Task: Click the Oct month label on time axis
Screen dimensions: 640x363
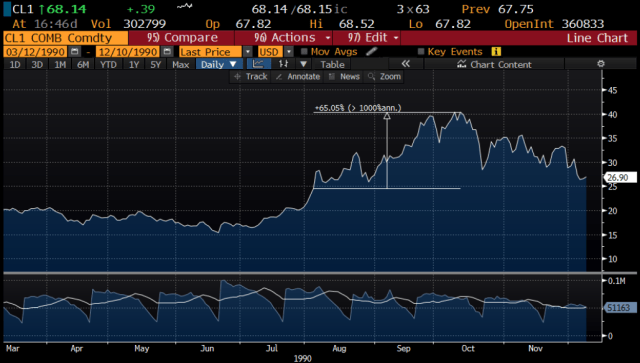Action: pyautogui.click(x=468, y=348)
